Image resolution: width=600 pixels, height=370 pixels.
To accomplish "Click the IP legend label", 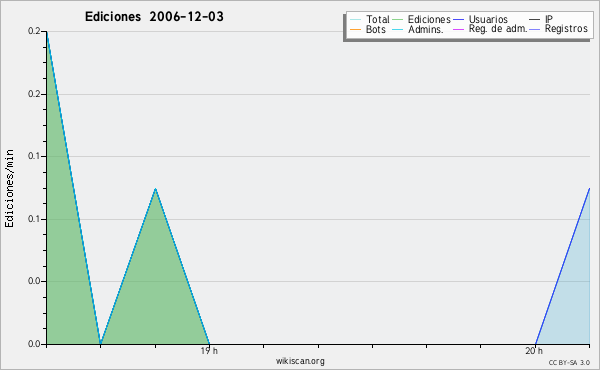I will (549, 19).
